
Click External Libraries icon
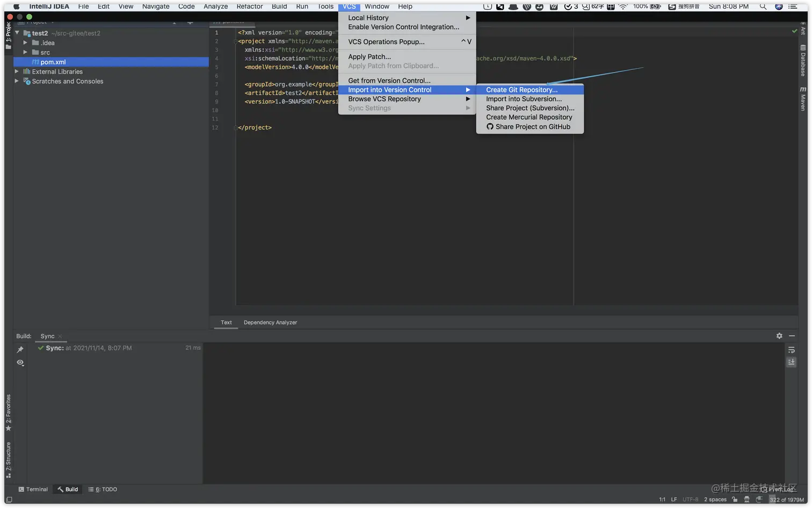coord(26,71)
